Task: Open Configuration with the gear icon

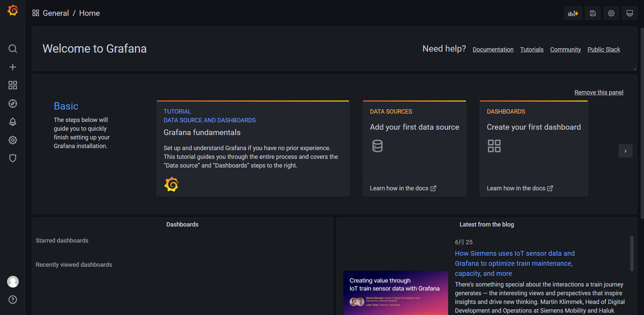Action: [12, 140]
